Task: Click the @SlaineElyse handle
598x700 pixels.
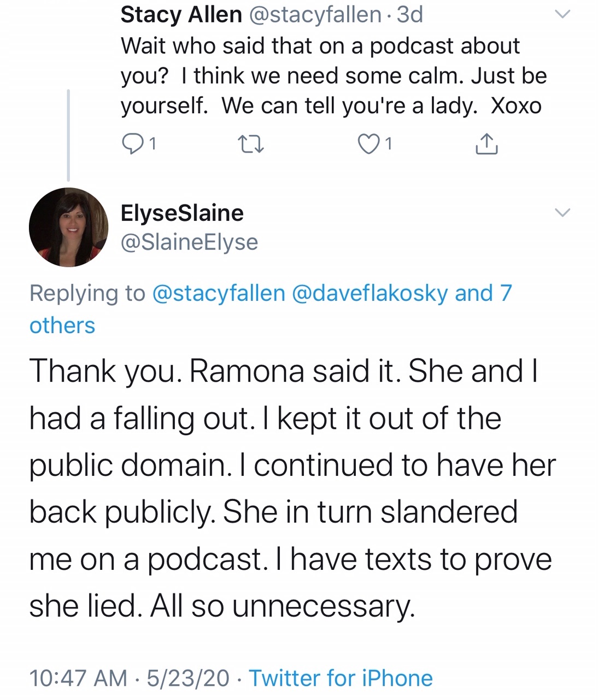Action: tap(189, 242)
